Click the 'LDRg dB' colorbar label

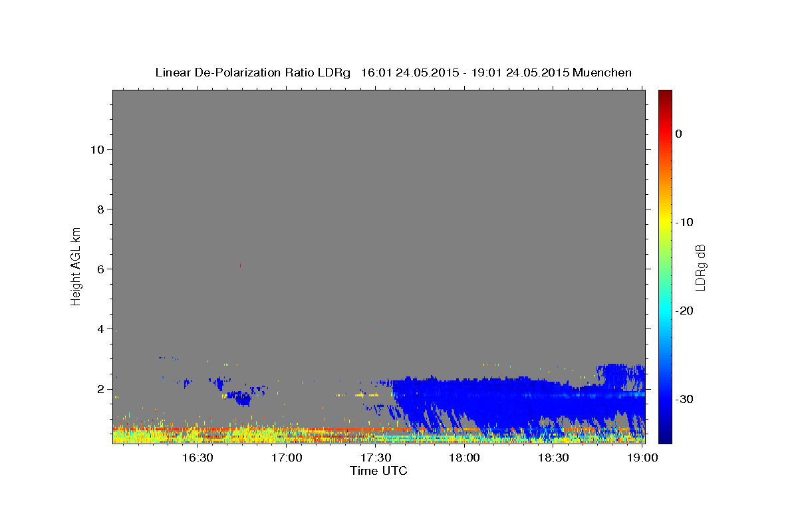[x=700, y=267]
